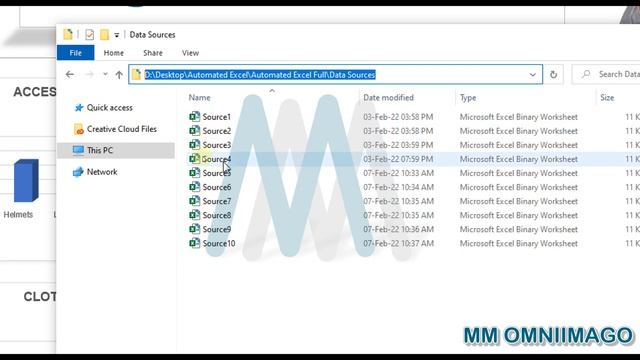This screenshot has height=360, width=640.
Task: Sort files by Type column
Action: [x=468, y=98]
